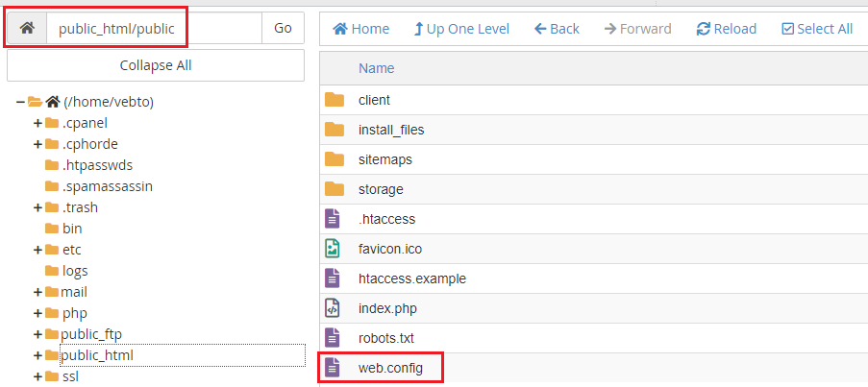This screenshot has width=868, height=387.
Task: Click the storage folder icon
Action: (334, 189)
